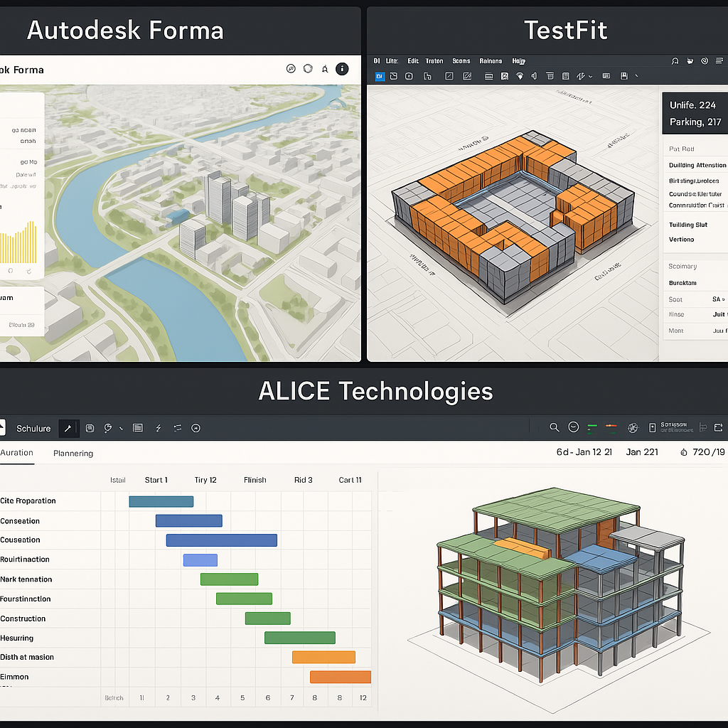The width and height of the screenshot is (728, 728).
Task: Select the Building Attenstion option in TestFit panel
Action: pos(697,165)
